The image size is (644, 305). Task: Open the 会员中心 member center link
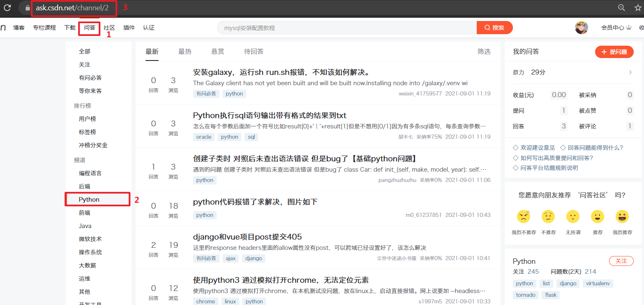tap(613, 28)
